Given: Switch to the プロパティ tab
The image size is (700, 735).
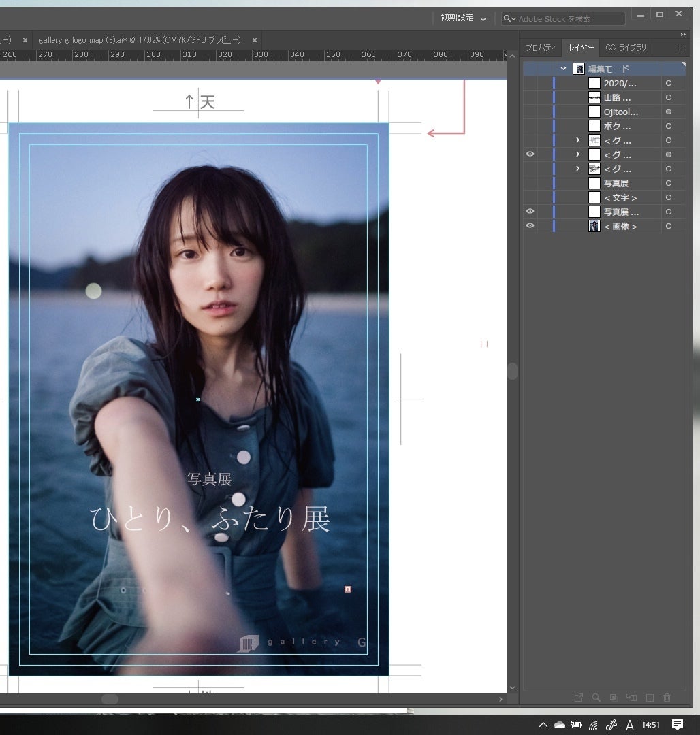Looking at the screenshot, I should (541, 48).
